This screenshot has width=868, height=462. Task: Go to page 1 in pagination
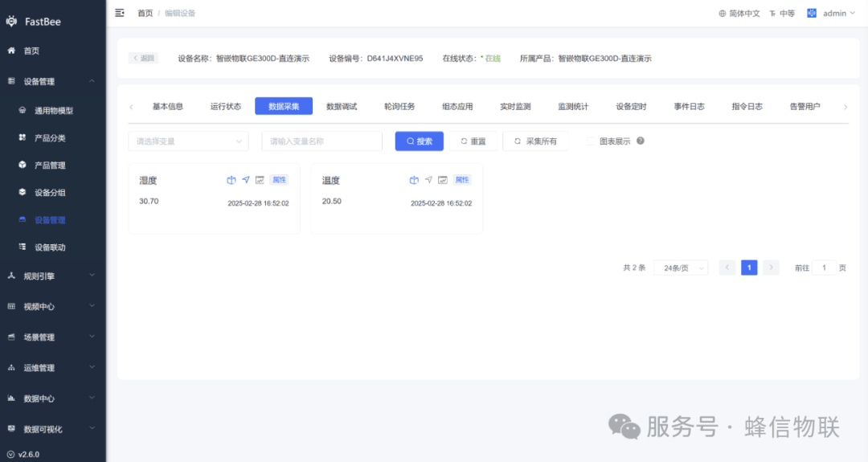tap(749, 268)
